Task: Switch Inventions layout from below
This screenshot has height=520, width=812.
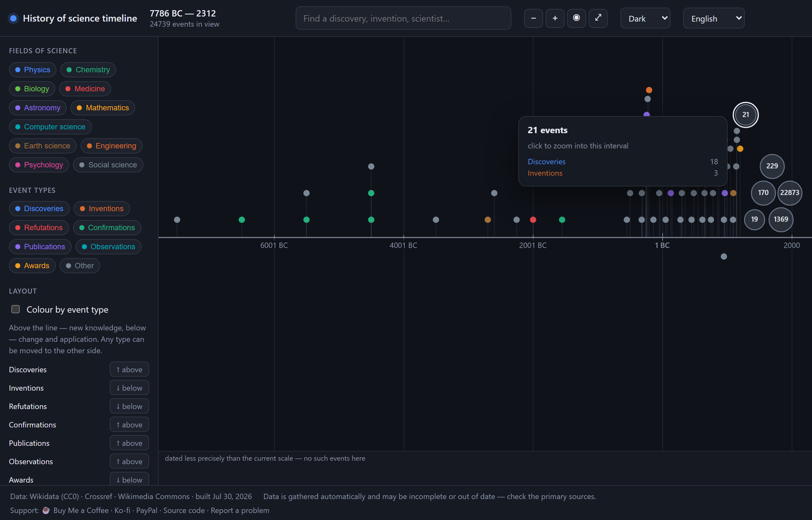Action: tap(129, 388)
